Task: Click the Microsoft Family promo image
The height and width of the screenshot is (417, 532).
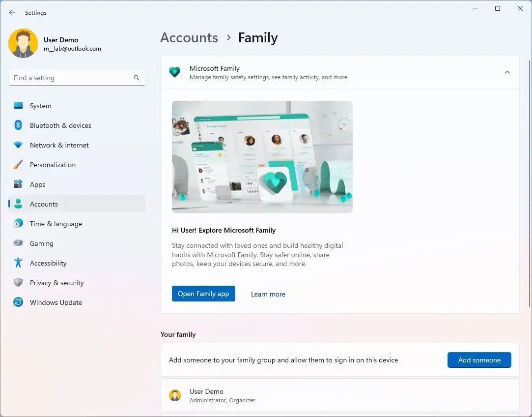Action: (x=262, y=156)
